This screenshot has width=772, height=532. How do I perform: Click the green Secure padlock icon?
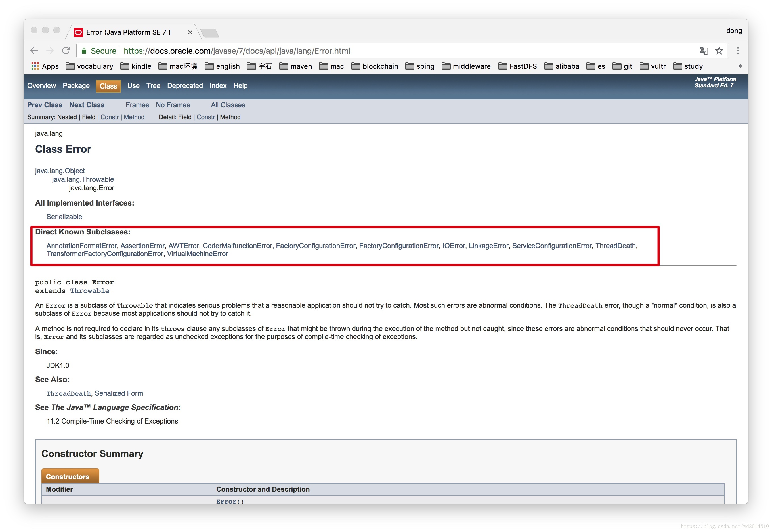click(84, 51)
